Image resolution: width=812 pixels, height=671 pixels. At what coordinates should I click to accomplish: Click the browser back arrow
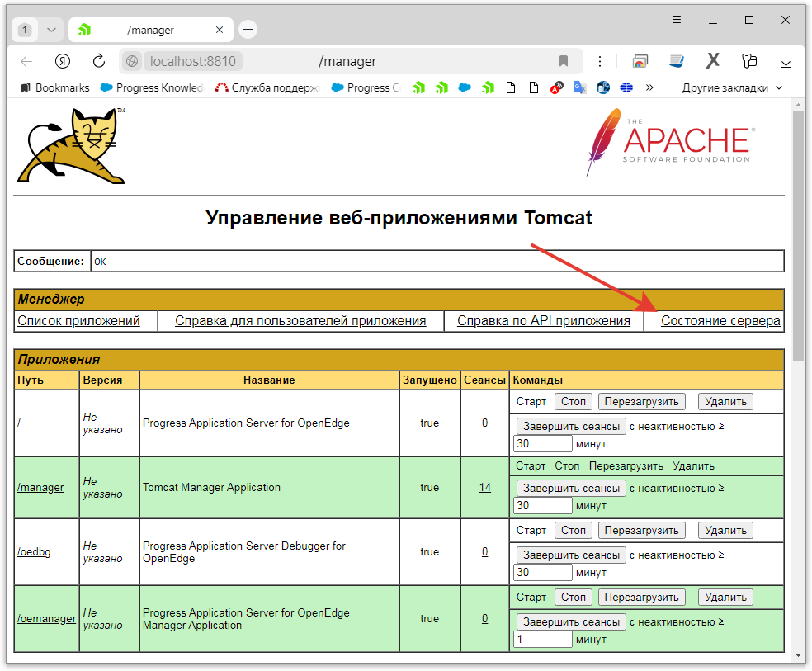pos(26,62)
